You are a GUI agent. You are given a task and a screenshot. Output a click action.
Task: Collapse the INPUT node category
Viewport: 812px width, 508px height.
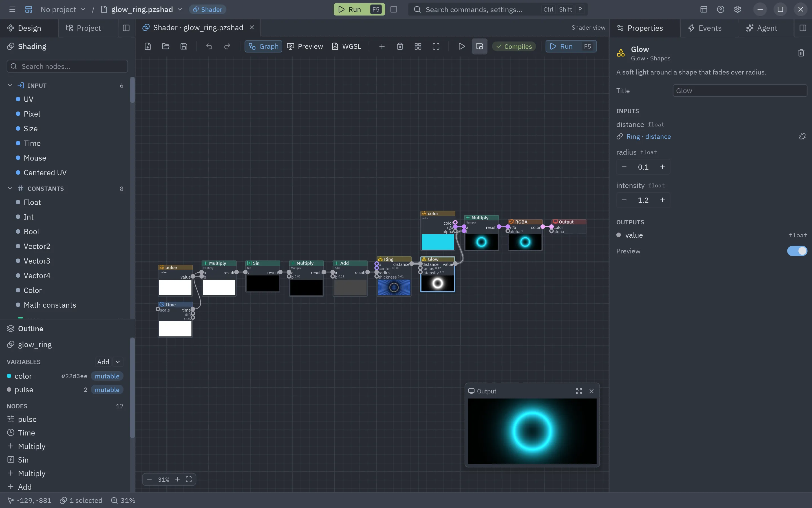10,85
